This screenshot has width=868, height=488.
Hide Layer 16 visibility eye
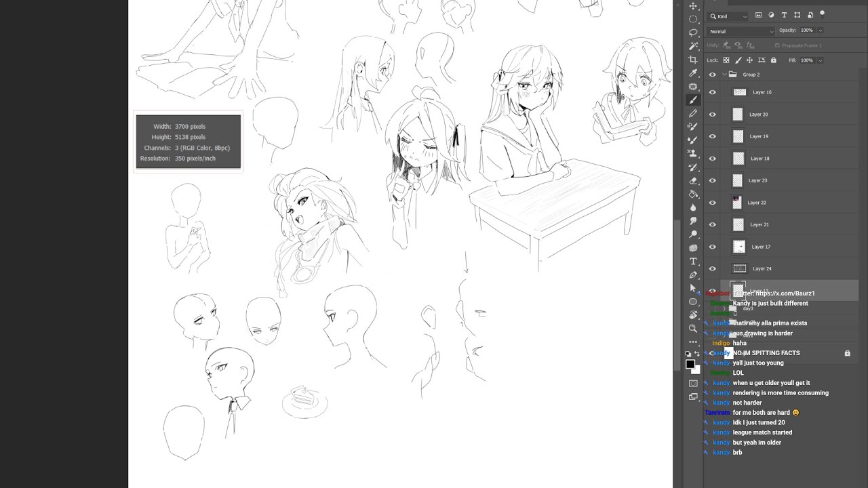712,92
